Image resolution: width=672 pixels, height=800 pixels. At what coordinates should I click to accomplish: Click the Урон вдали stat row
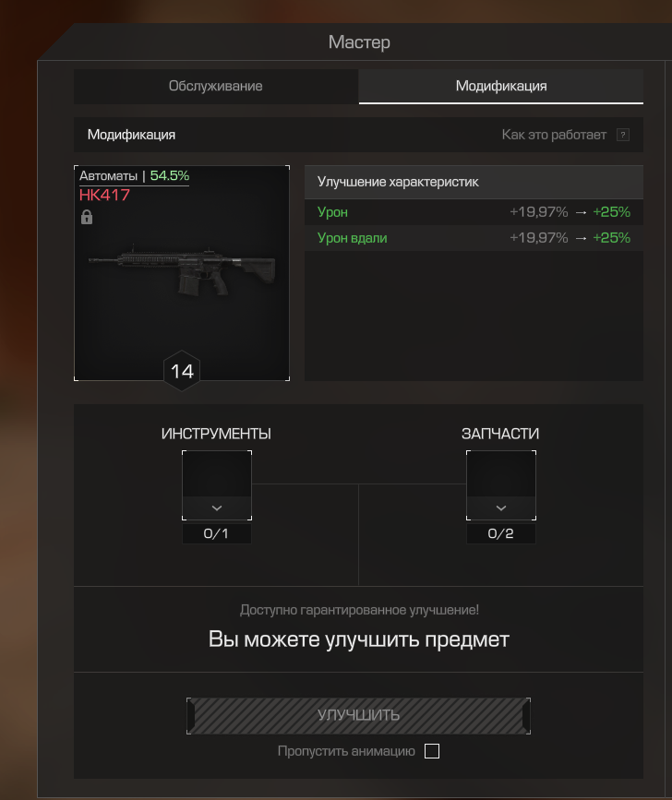[x=474, y=238]
